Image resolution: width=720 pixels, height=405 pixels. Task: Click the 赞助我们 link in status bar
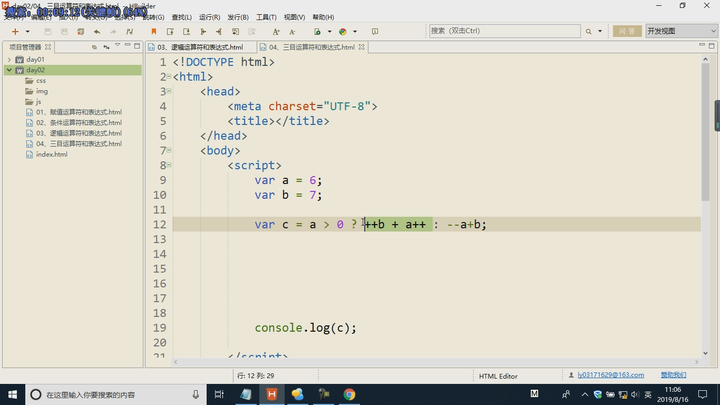point(673,375)
